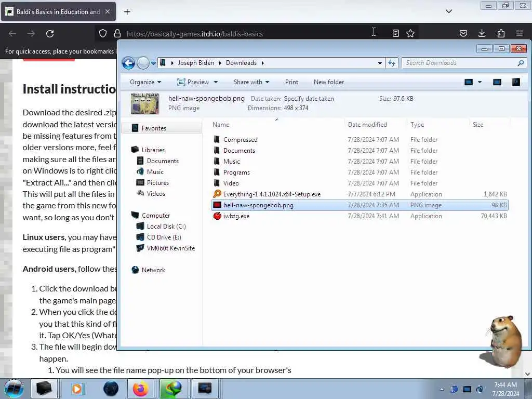Image resolution: width=532 pixels, height=399 pixels.
Task: Close the Baldi's Basics tab
Action: pyautogui.click(x=108, y=11)
